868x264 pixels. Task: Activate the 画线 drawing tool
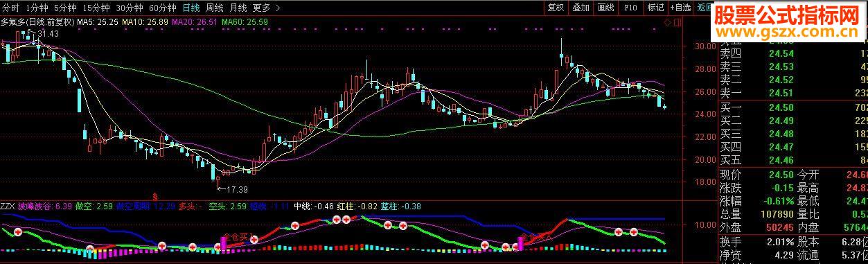[605, 8]
